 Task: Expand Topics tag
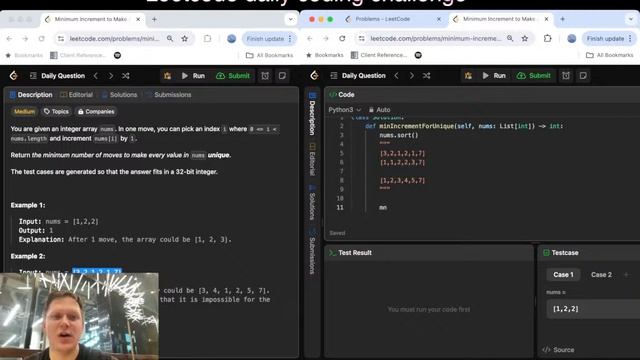click(x=56, y=111)
